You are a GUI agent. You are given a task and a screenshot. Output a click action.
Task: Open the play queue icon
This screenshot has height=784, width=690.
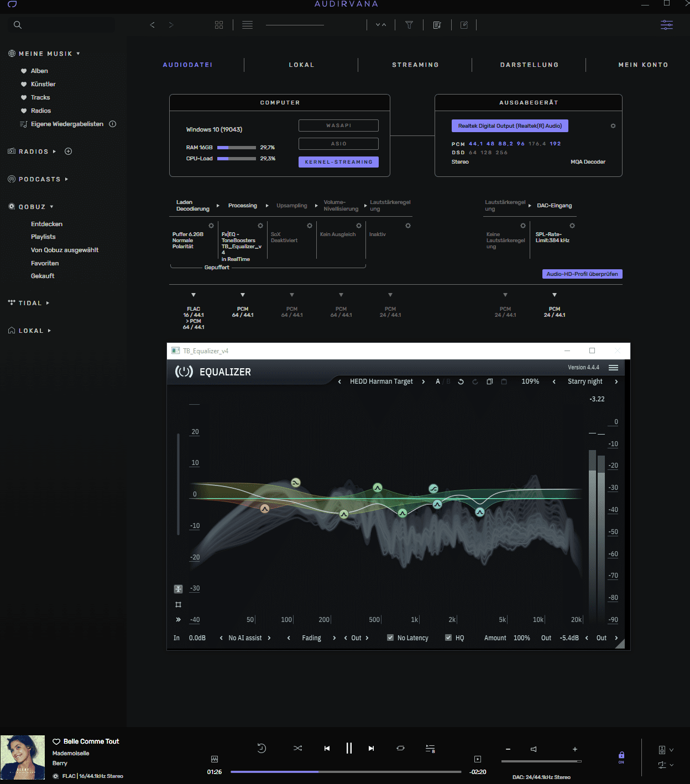pyautogui.click(x=430, y=748)
